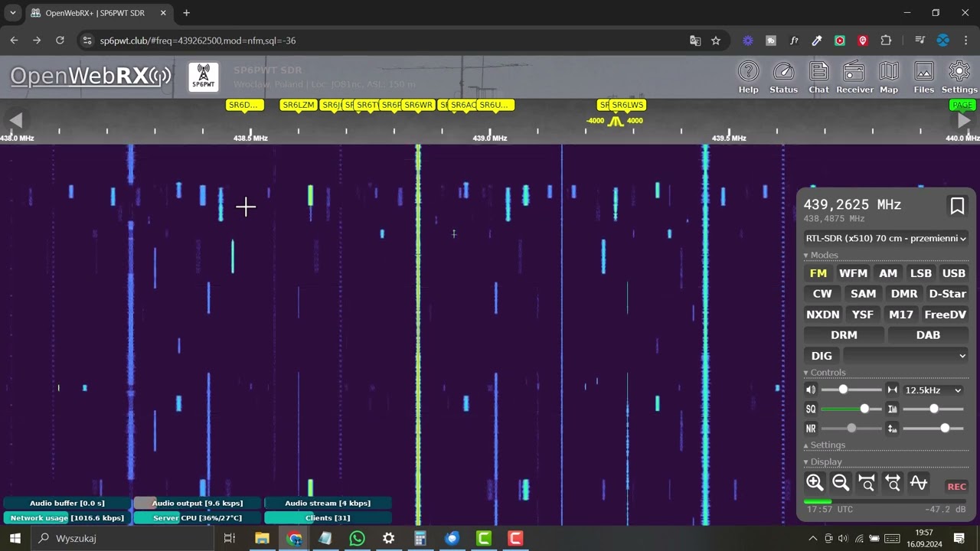Open the Help panel
This screenshot has width=980, height=551.
point(748,77)
